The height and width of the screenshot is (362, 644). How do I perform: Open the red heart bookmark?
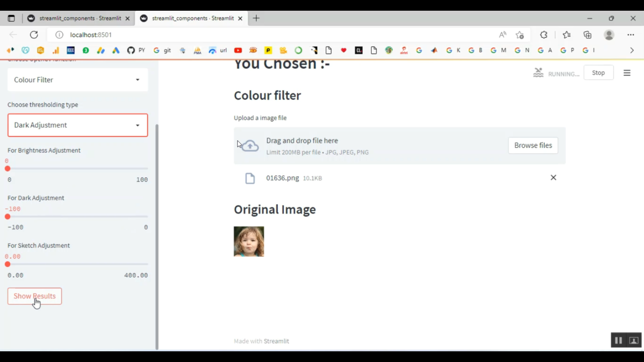(343, 50)
